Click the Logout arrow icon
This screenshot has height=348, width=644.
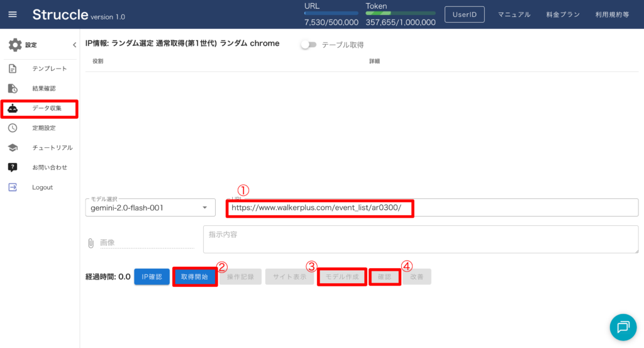coord(13,187)
